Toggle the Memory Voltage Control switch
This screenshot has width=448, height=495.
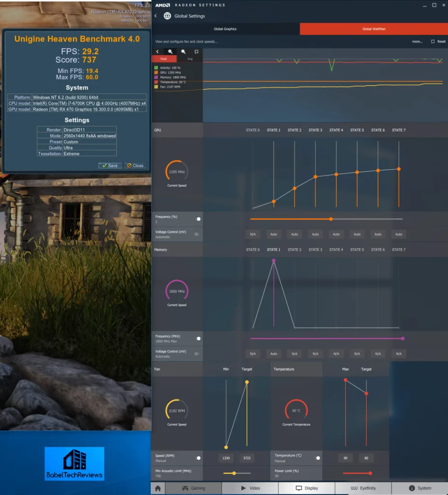(x=197, y=353)
